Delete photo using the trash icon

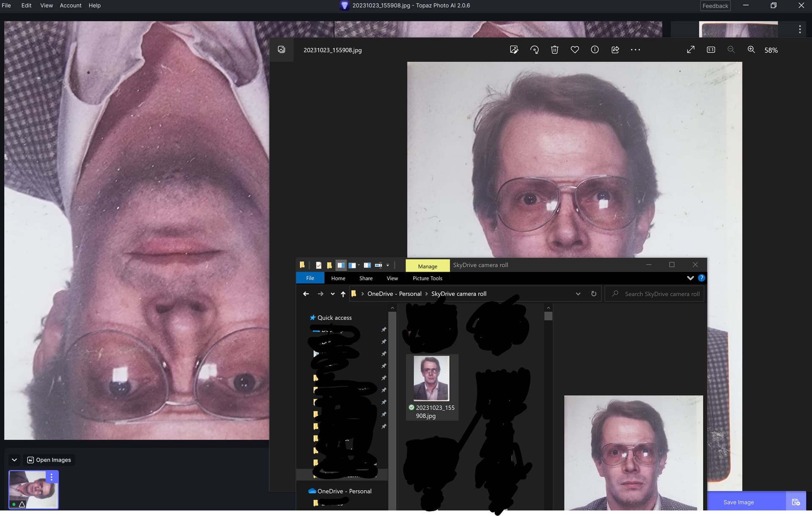click(x=554, y=50)
